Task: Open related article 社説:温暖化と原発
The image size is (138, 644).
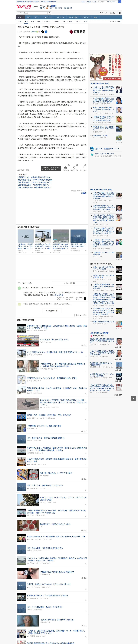Action: point(35,180)
